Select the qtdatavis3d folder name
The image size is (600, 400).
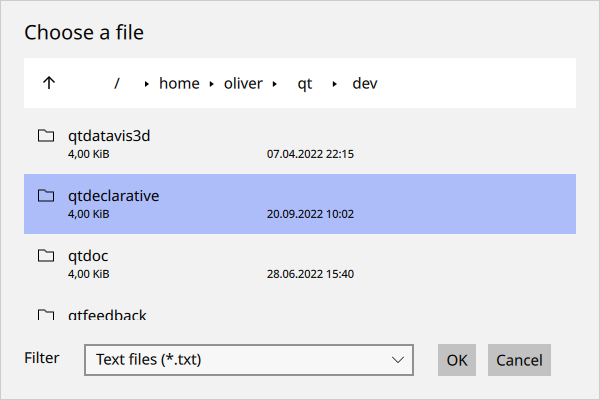109,136
